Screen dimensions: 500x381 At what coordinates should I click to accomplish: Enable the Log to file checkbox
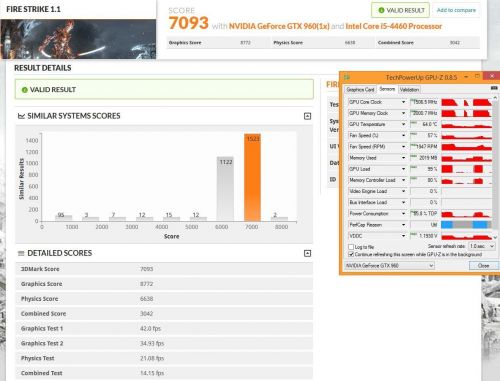click(351, 247)
